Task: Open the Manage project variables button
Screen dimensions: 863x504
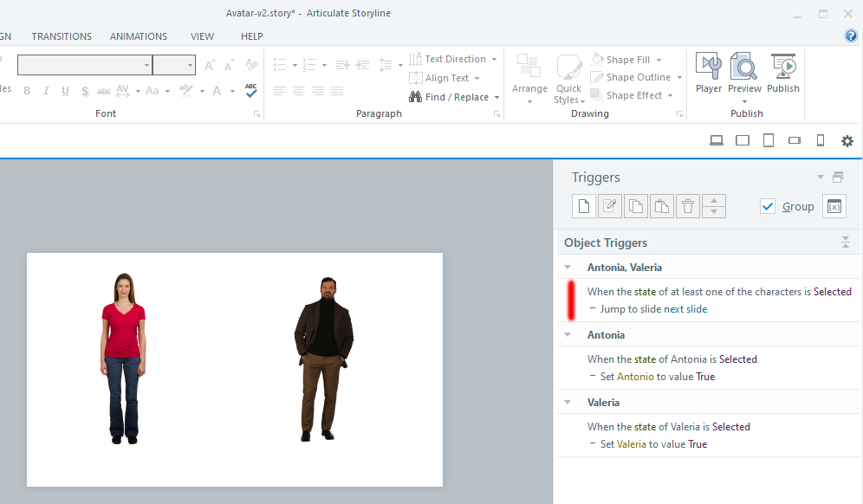Action: (x=834, y=206)
